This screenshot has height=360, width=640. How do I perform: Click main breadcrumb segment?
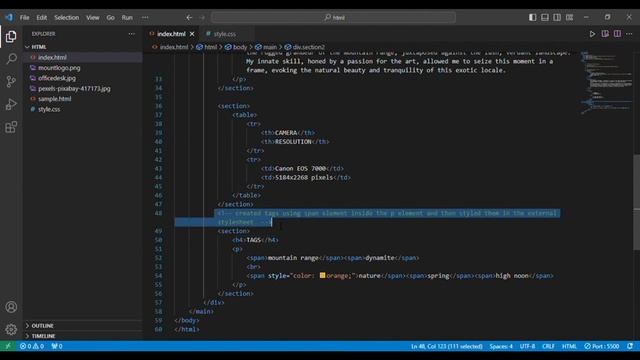[269, 47]
